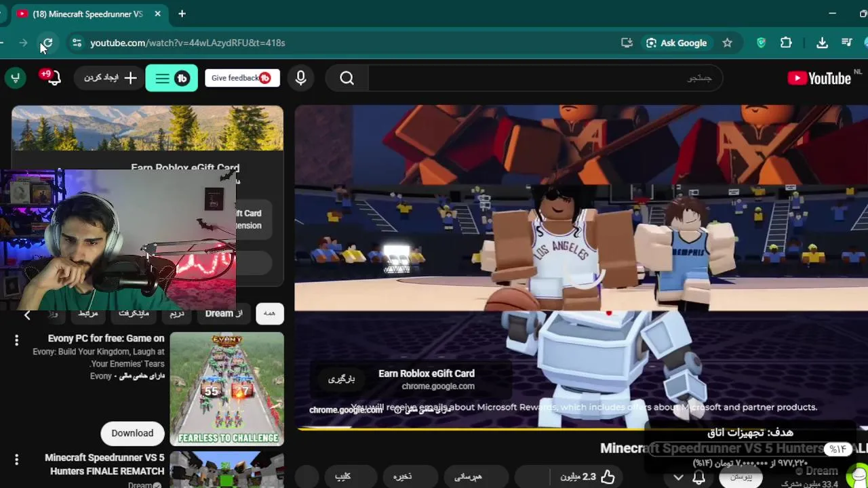The height and width of the screenshot is (488, 868).
Task: Click the address bar URL
Action: click(188, 43)
